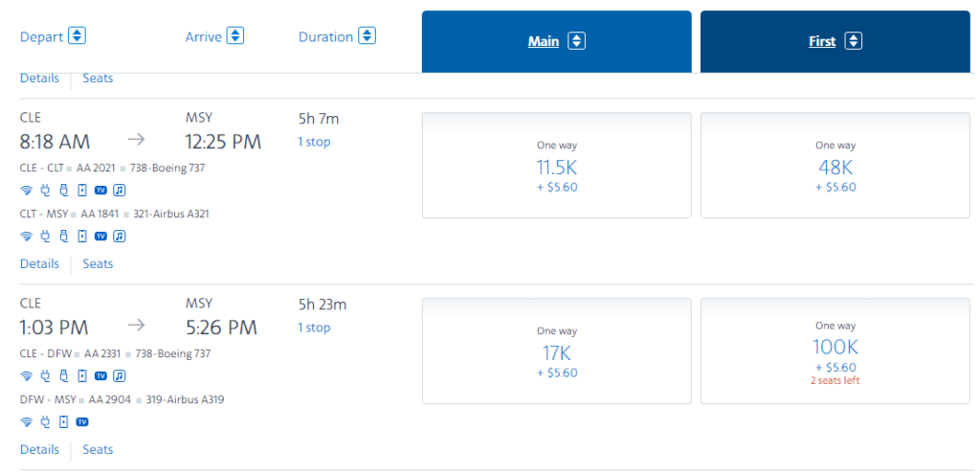The height and width of the screenshot is (475, 980).
Task: View Seats for the 1:03 PM flight
Action: [x=98, y=449]
